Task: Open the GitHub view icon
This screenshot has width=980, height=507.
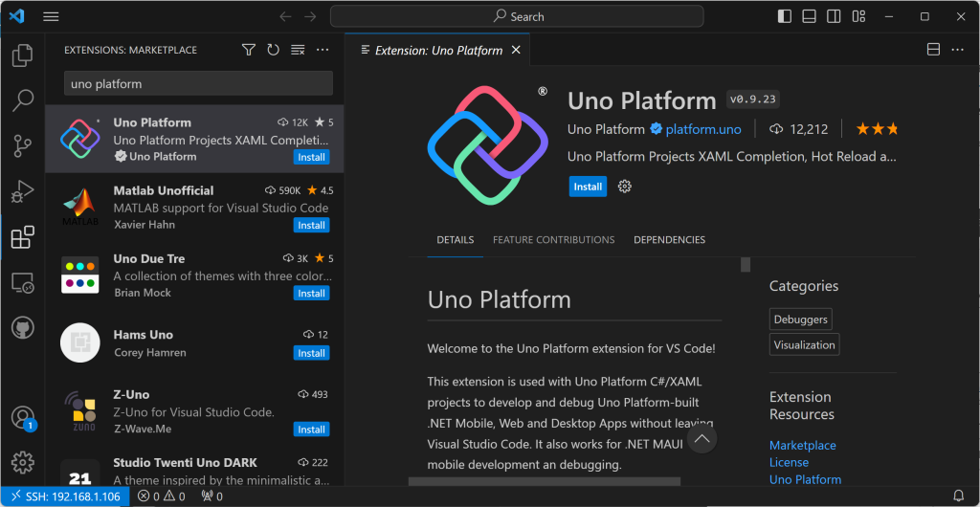Action: click(x=22, y=328)
